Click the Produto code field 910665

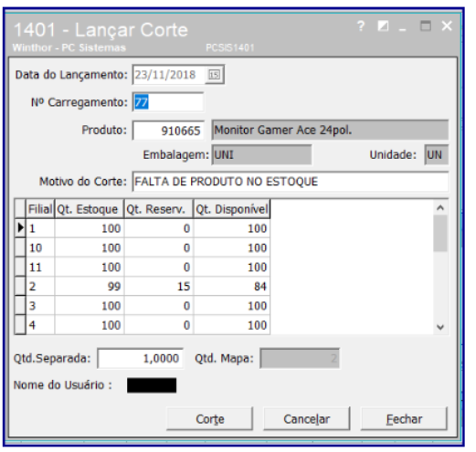click(168, 131)
